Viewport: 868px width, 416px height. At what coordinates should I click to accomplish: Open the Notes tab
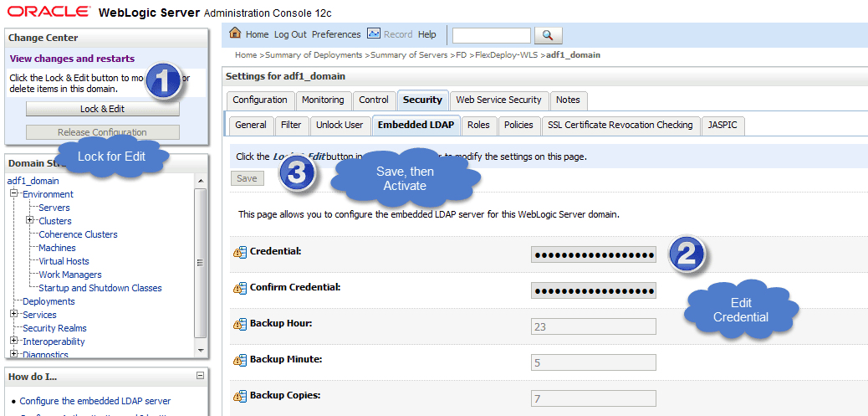[x=568, y=100]
